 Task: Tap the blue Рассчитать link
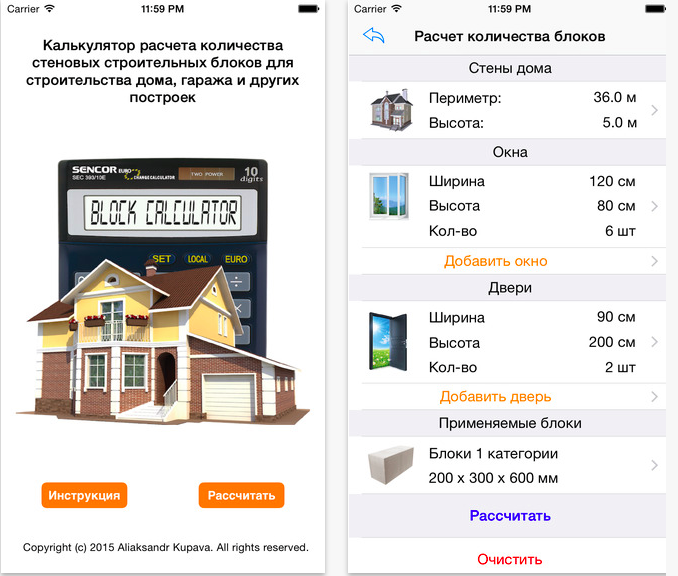[x=510, y=515]
